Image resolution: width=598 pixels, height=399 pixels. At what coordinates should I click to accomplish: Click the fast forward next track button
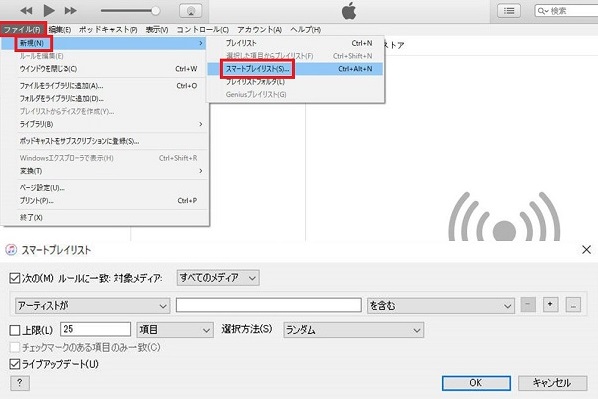[x=71, y=11]
